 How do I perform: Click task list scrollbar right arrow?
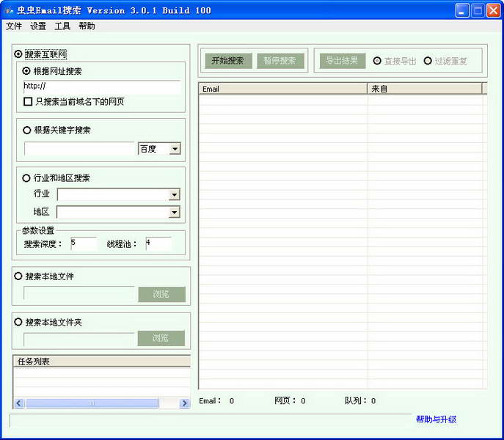pyautogui.click(x=184, y=403)
